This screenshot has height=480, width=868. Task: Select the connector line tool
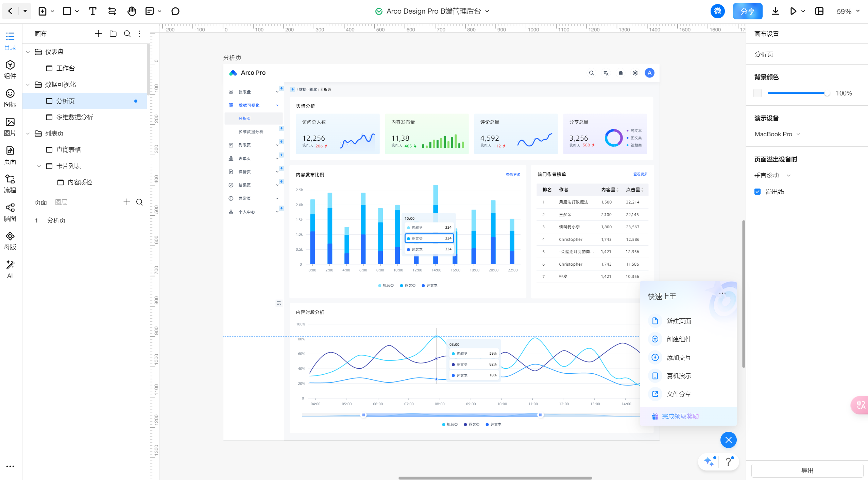click(x=112, y=11)
